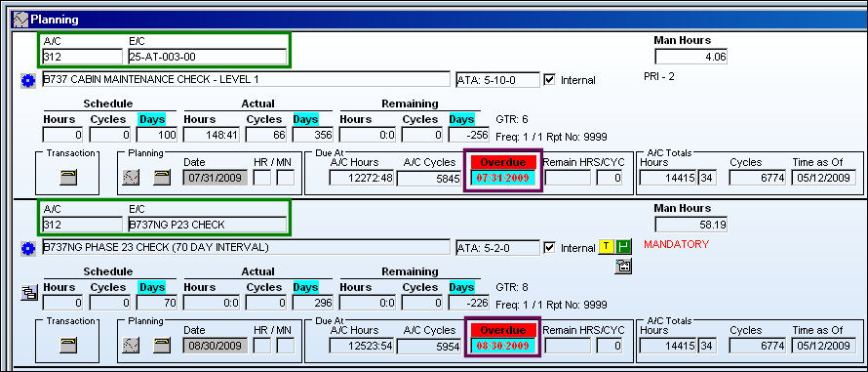Click the Planning Date field 07/31/2009
The image size is (868, 372).
[216, 178]
